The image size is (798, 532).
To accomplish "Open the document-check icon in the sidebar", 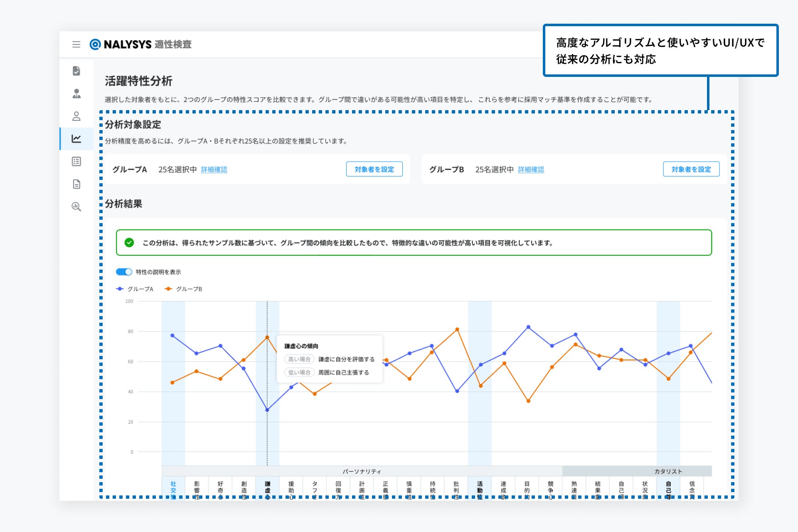I will pyautogui.click(x=76, y=71).
